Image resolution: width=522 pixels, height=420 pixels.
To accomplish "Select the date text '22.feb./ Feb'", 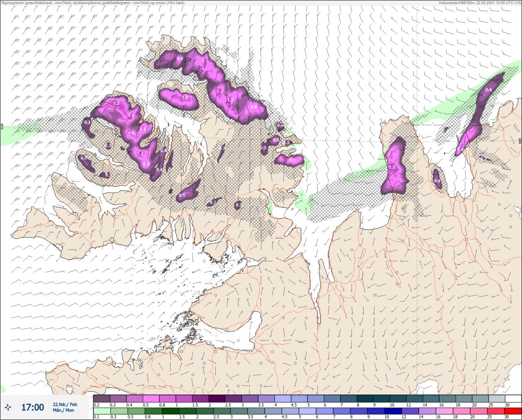I will [65, 404].
